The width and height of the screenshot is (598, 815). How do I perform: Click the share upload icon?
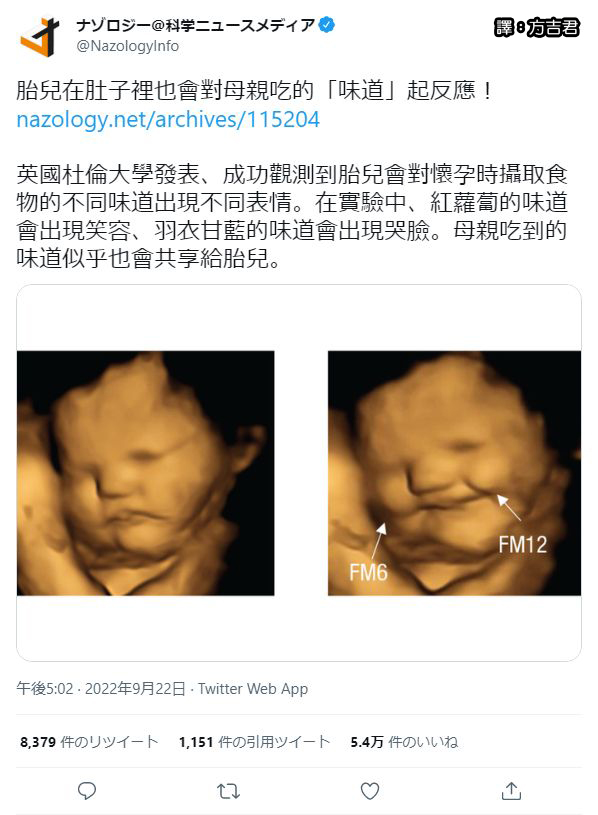tap(511, 791)
